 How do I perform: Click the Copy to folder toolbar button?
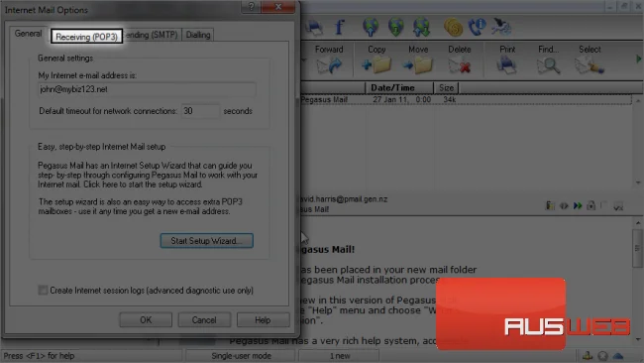(x=376, y=60)
